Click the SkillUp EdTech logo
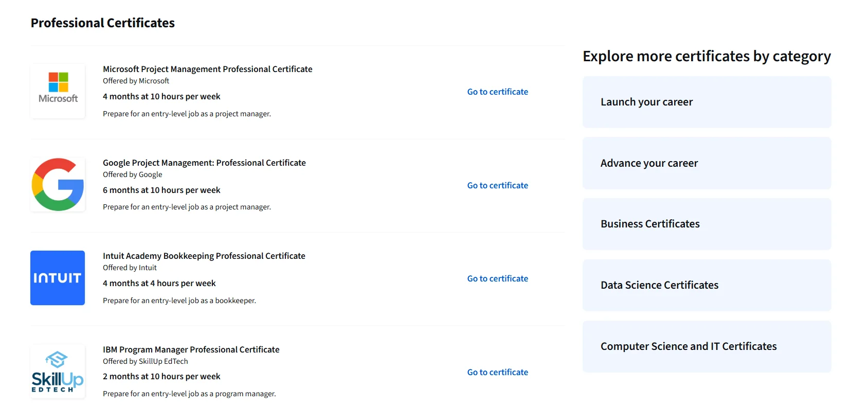This screenshot has height=405, width=868. click(x=58, y=372)
